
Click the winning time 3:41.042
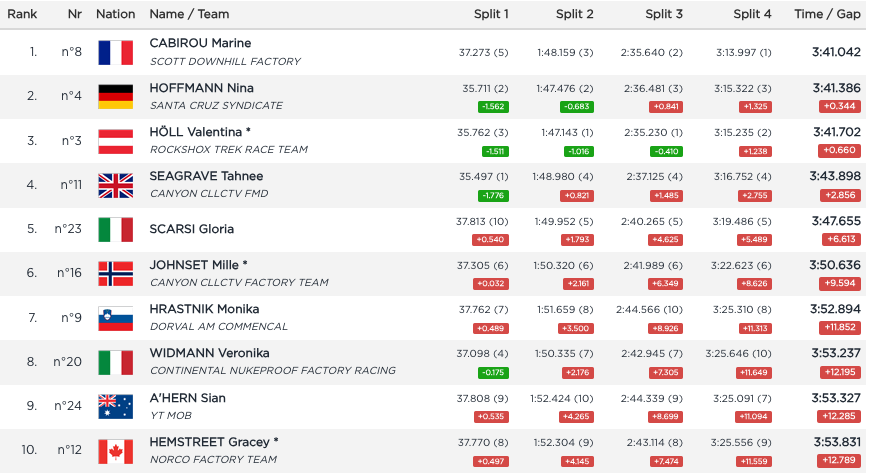[x=837, y=52]
